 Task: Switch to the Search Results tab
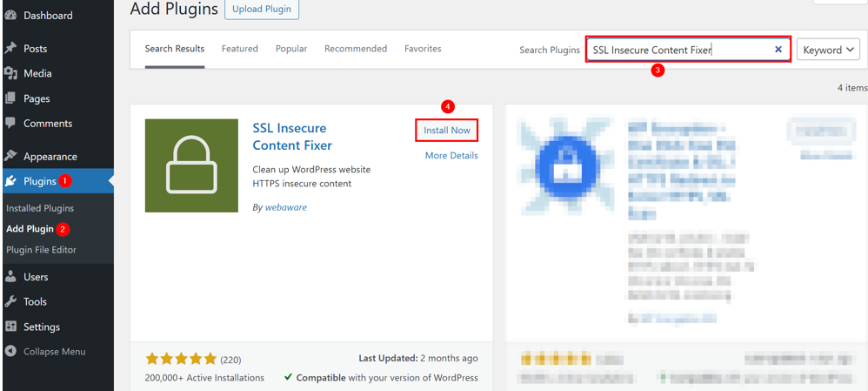175,49
